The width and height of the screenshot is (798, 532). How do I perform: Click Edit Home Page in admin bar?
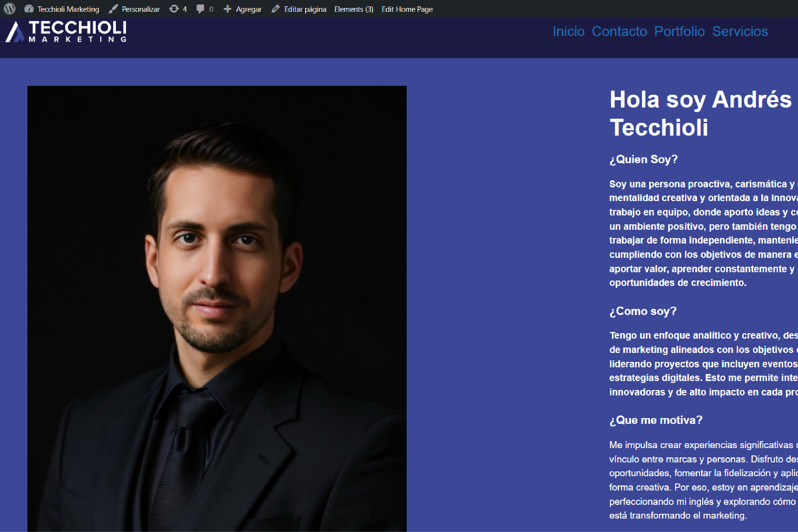[x=407, y=9]
